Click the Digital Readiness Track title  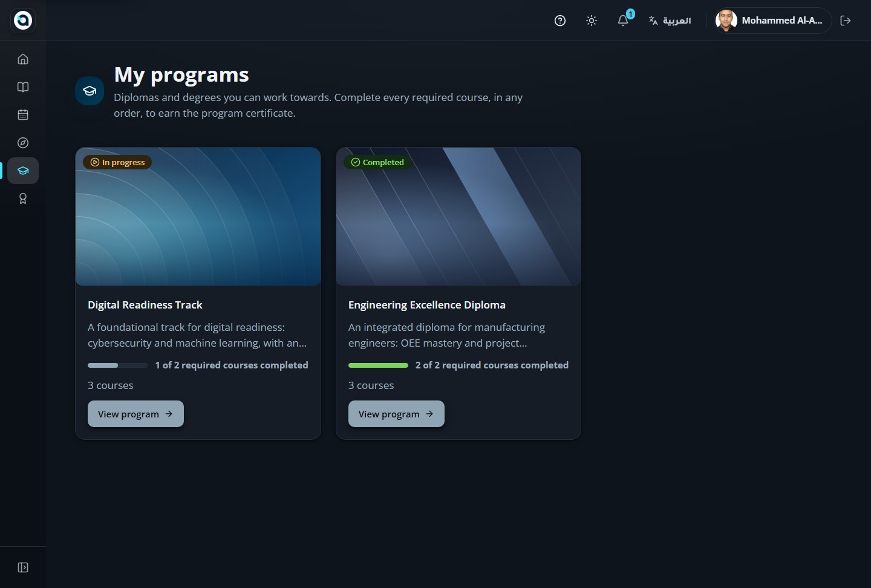[145, 305]
